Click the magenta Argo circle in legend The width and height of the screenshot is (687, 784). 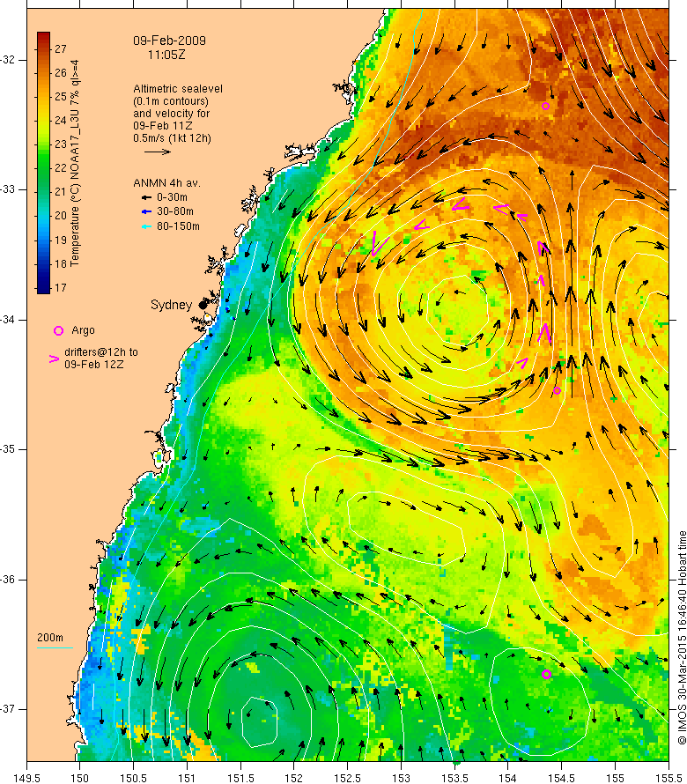coord(58,330)
